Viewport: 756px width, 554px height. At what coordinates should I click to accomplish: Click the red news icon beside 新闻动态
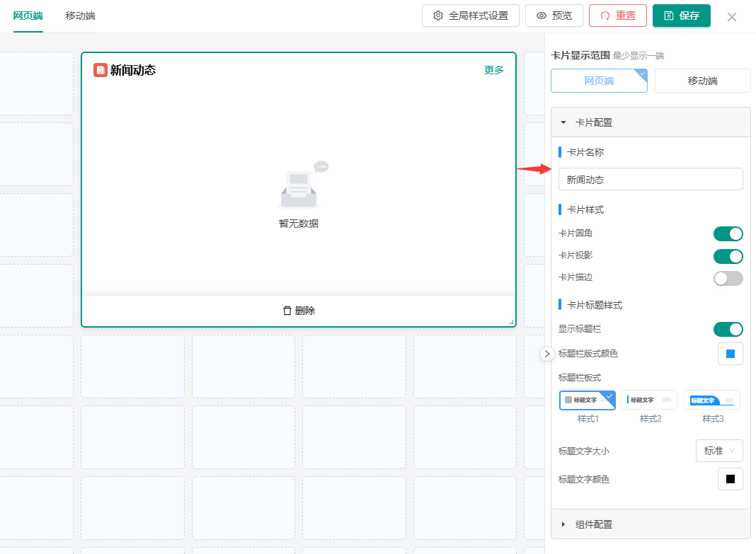[101, 70]
